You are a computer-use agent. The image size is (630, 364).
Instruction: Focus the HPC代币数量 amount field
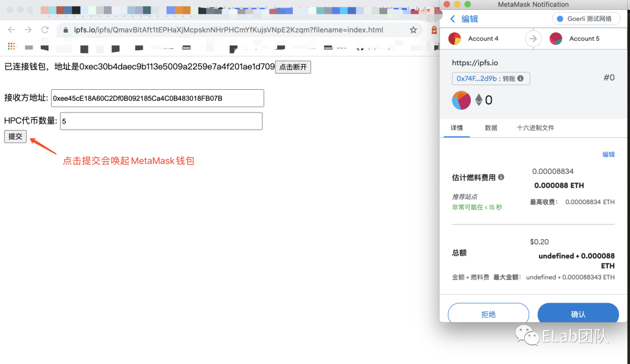[x=161, y=121]
